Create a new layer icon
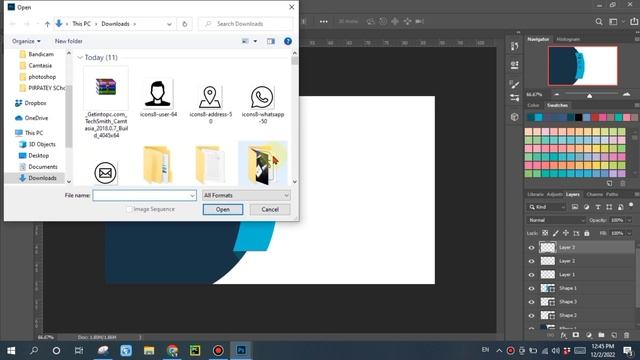The height and width of the screenshot is (360, 640). point(614,335)
